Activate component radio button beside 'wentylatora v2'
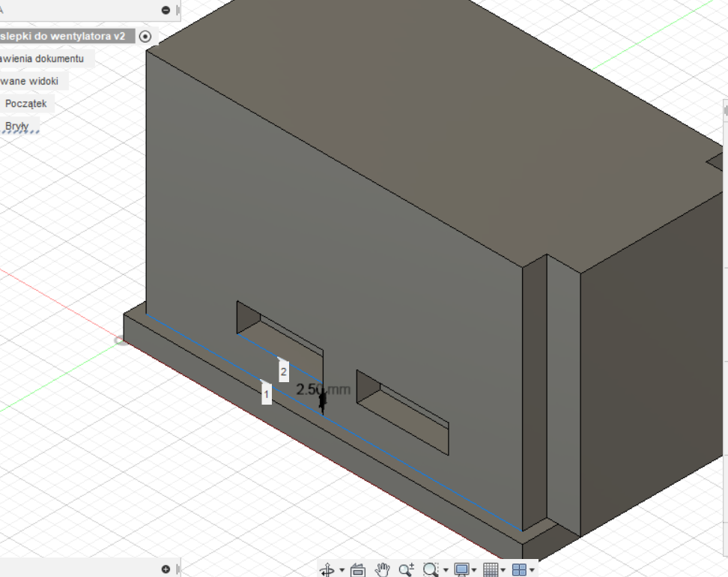The image size is (728, 577). tap(145, 36)
